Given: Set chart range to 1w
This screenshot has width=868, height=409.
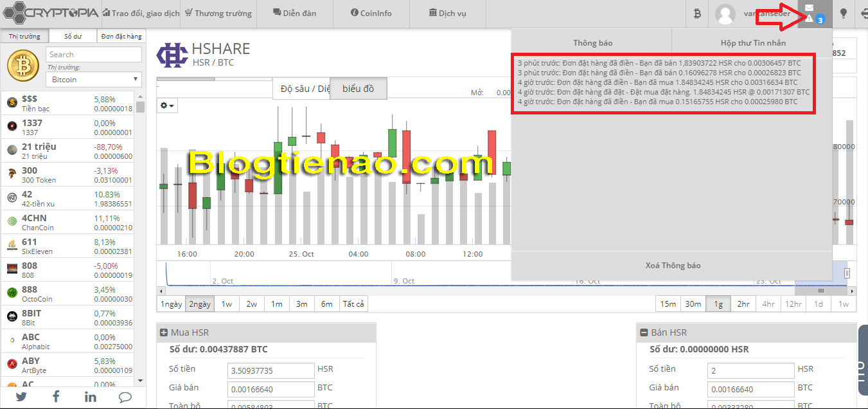Looking at the screenshot, I should (227, 304).
